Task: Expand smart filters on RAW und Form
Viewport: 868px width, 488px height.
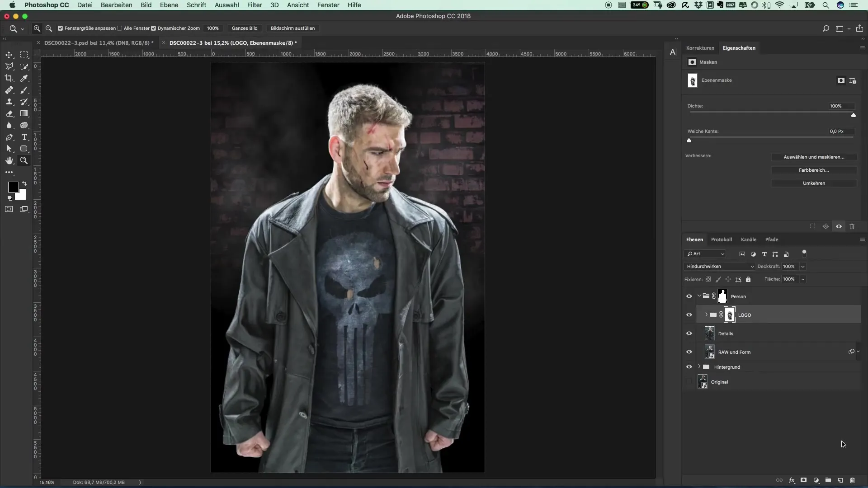Action: [x=858, y=352]
